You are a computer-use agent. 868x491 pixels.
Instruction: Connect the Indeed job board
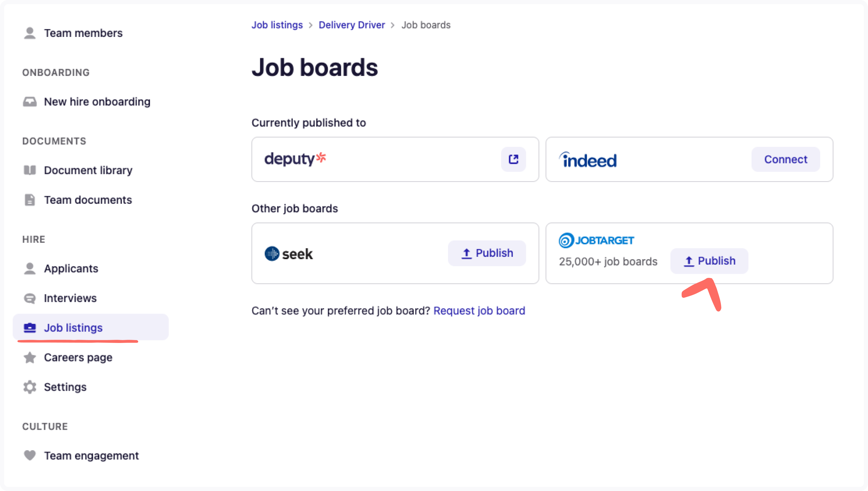(x=785, y=159)
